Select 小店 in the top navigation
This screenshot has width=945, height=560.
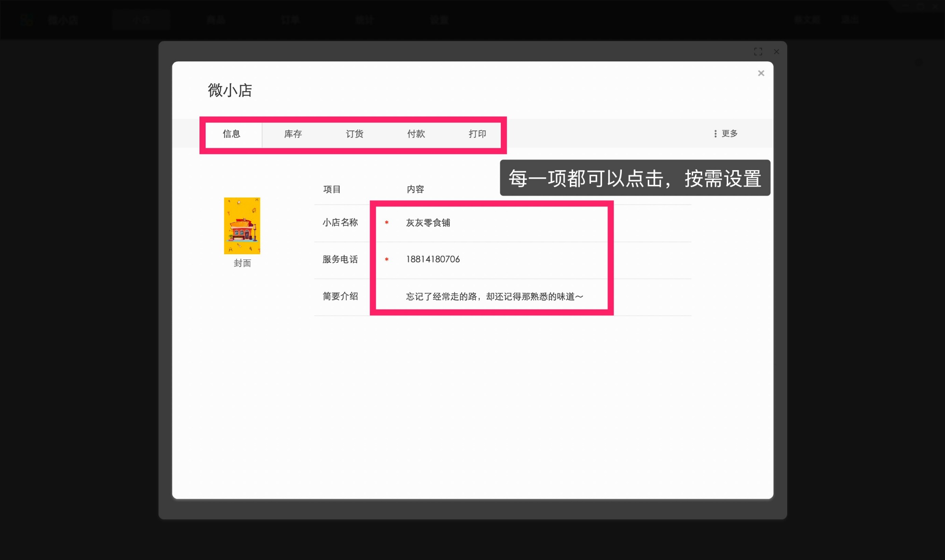141,19
